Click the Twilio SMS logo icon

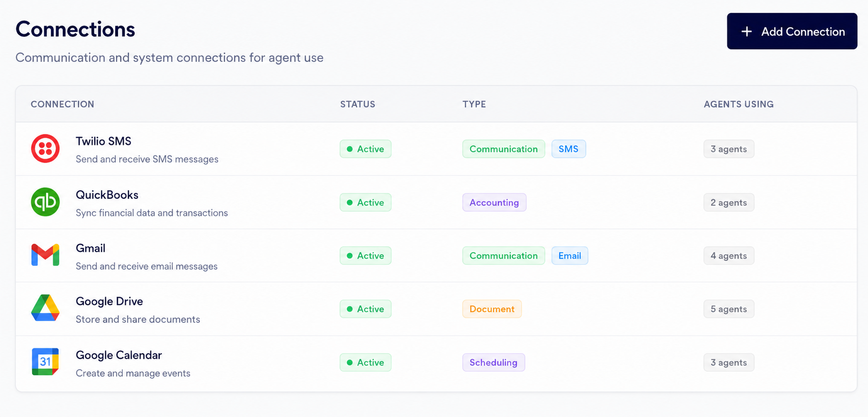tap(45, 149)
